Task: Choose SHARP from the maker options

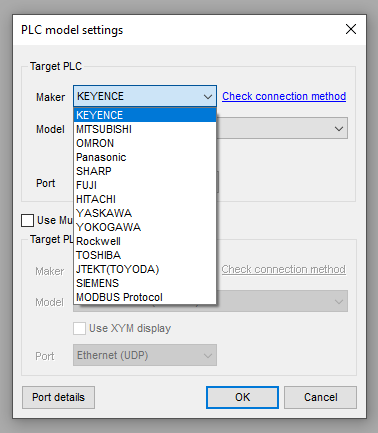Action: pos(145,171)
